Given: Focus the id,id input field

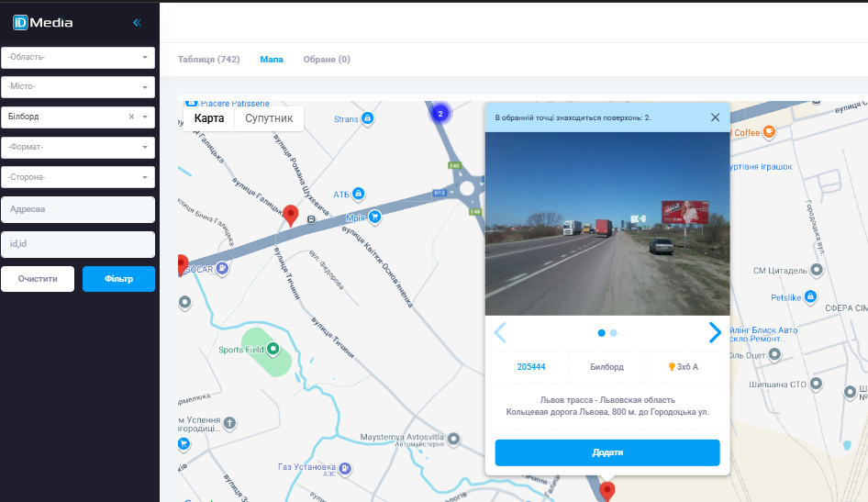Looking at the screenshot, I should click(x=78, y=244).
